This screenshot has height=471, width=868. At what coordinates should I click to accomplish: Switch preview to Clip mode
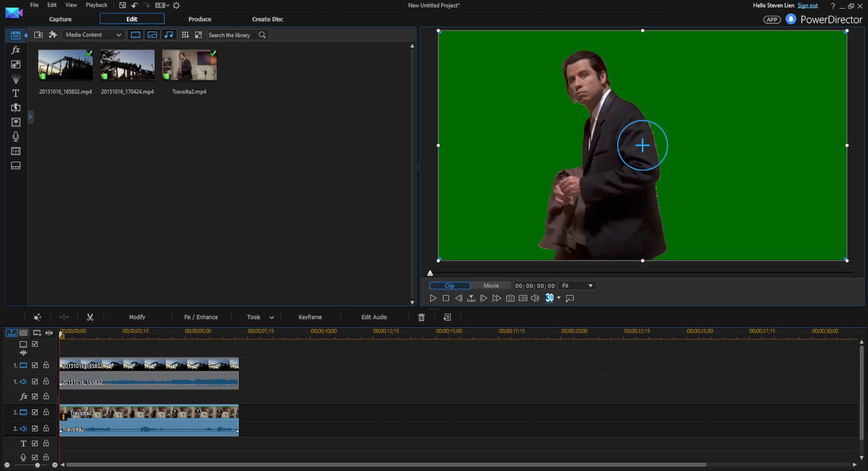[450, 285]
